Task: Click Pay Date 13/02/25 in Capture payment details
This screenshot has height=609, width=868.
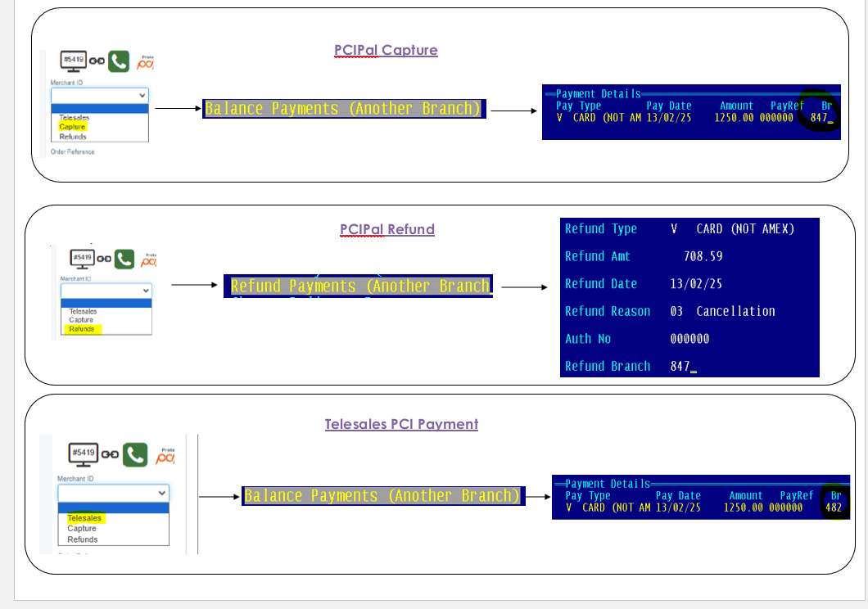Action: (x=669, y=117)
